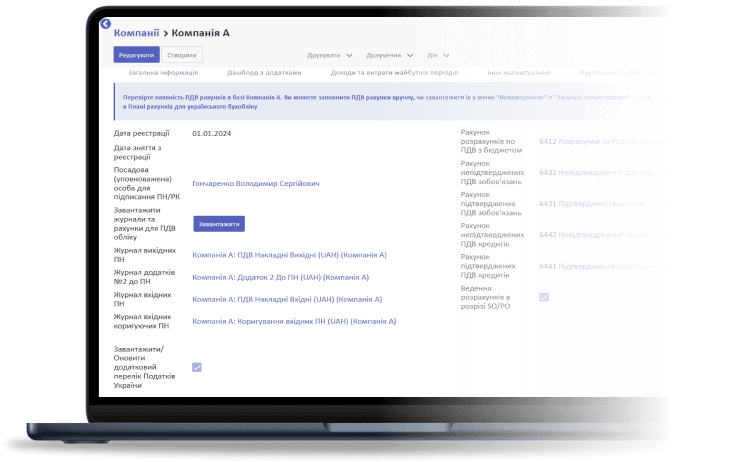The height and width of the screenshot is (462, 752).
Task: Click the blue ПДВ рахунків info banner
Action: click(391, 101)
